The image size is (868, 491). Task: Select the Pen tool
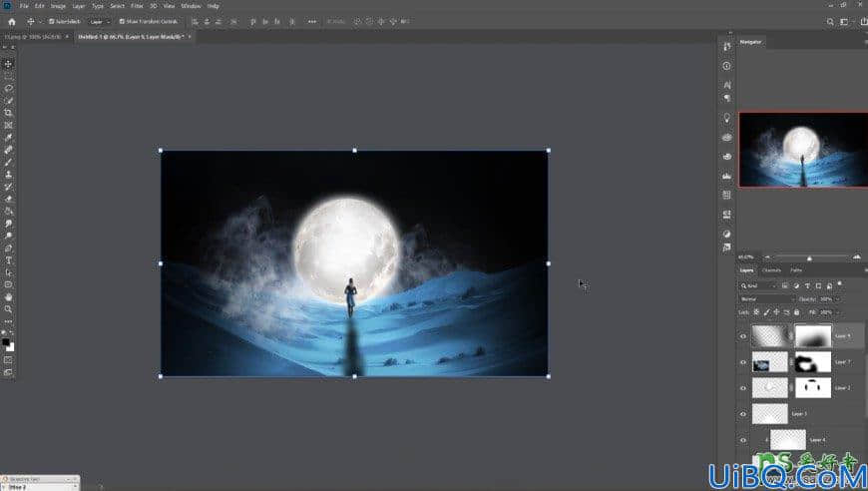(8, 247)
